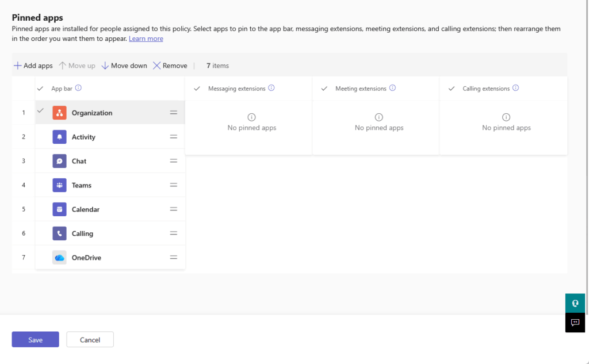Select the OneDrive row name

coord(86,258)
